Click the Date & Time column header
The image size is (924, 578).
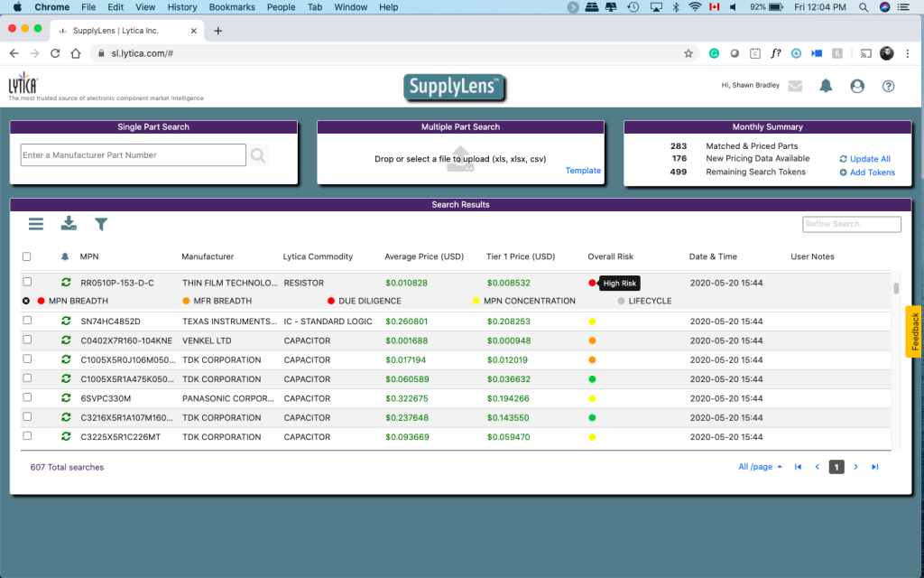click(713, 256)
